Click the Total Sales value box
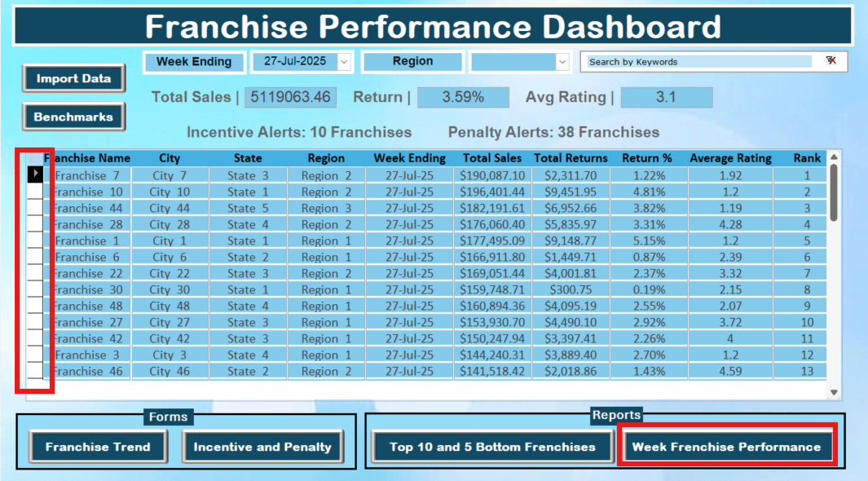868x481 pixels. [x=290, y=97]
